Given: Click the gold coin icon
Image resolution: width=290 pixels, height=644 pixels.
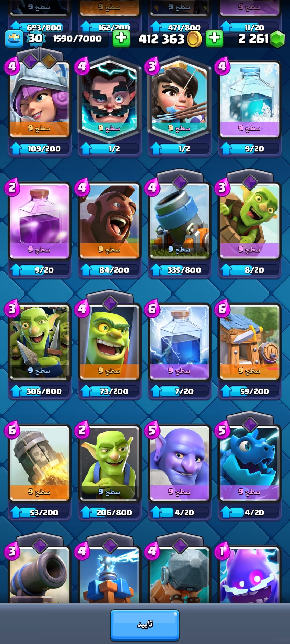Looking at the screenshot, I should pos(194,39).
